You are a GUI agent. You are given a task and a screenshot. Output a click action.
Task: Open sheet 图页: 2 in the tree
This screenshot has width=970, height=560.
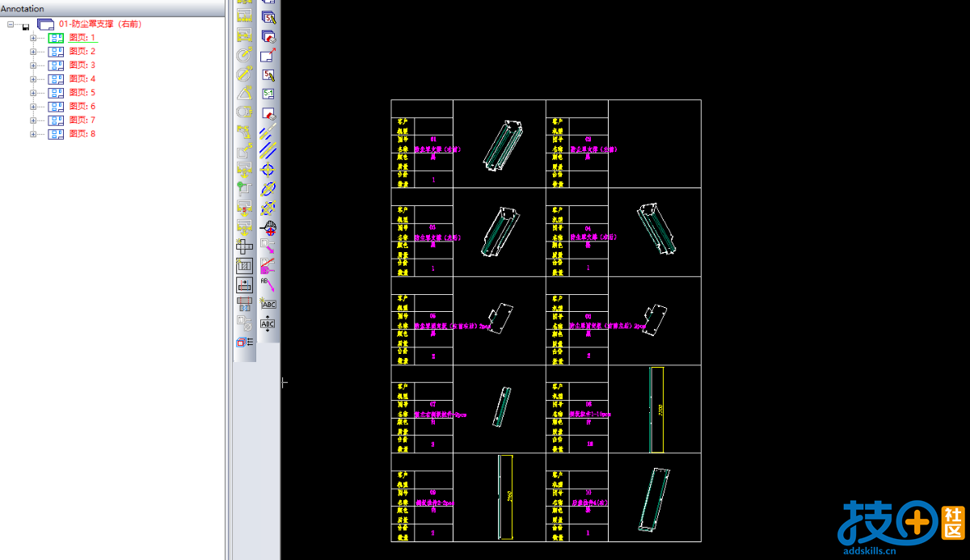point(82,52)
